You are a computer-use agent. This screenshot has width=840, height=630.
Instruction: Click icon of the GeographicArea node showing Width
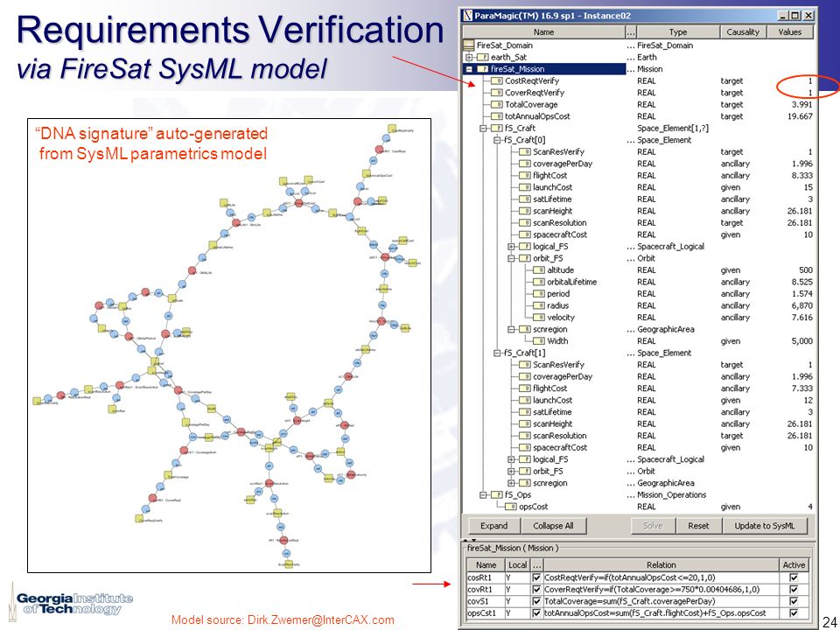click(524, 329)
